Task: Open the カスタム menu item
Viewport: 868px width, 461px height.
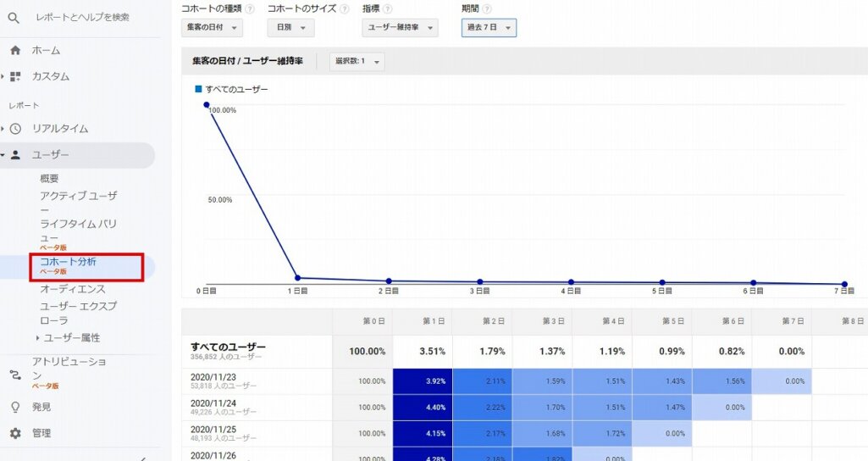Action: 50,76
